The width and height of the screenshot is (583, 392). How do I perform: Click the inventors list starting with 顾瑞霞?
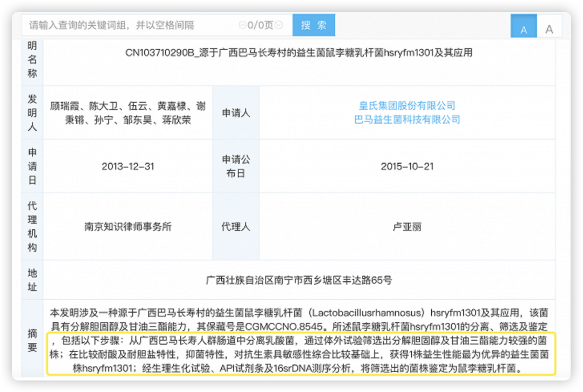(x=128, y=113)
